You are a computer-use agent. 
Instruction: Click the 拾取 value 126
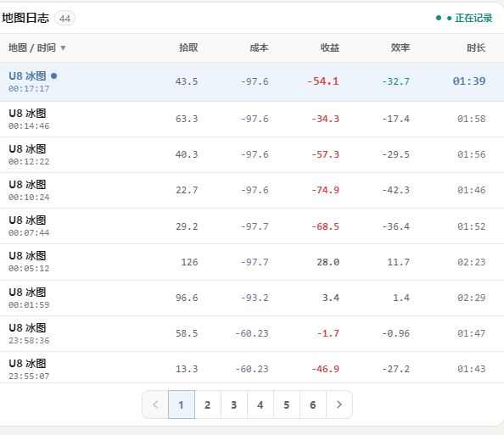[190, 262]
